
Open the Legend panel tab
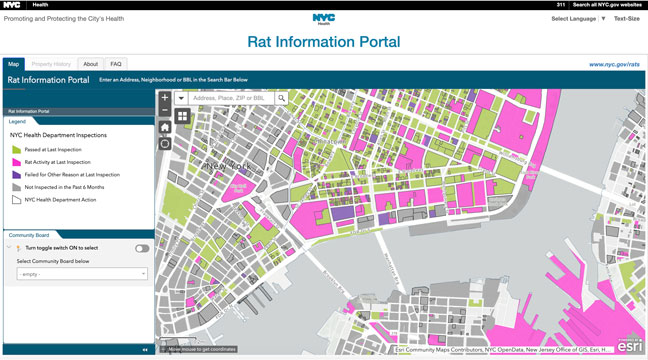(17, 122)
